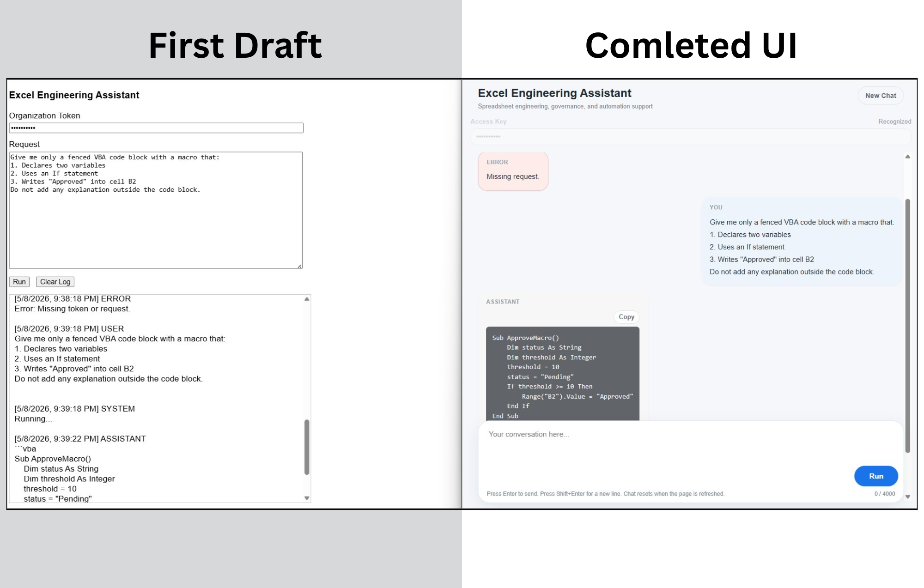Click the 'Error: Missing token or request.' log line
This screenshot has height=588, width=924.
(72, 309)
